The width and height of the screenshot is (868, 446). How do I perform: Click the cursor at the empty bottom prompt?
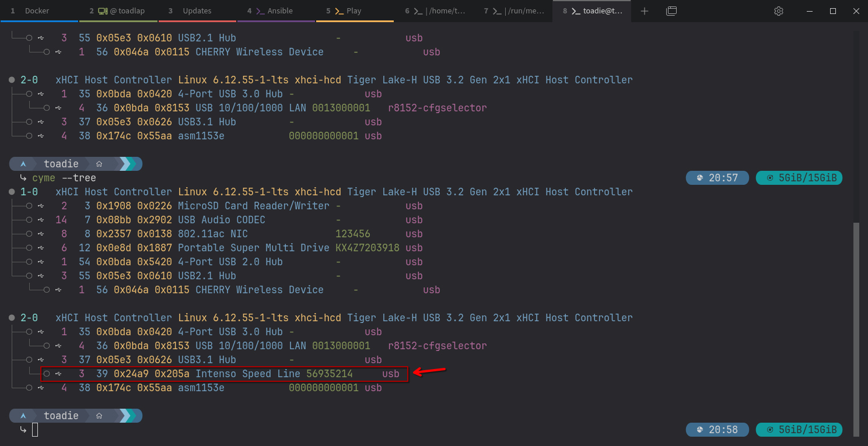pyautogui.click(x=35, y=430)
